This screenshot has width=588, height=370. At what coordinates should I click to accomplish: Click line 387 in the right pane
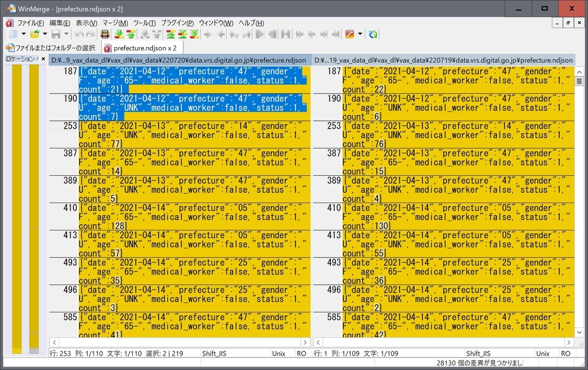click(x=459, y=162)
